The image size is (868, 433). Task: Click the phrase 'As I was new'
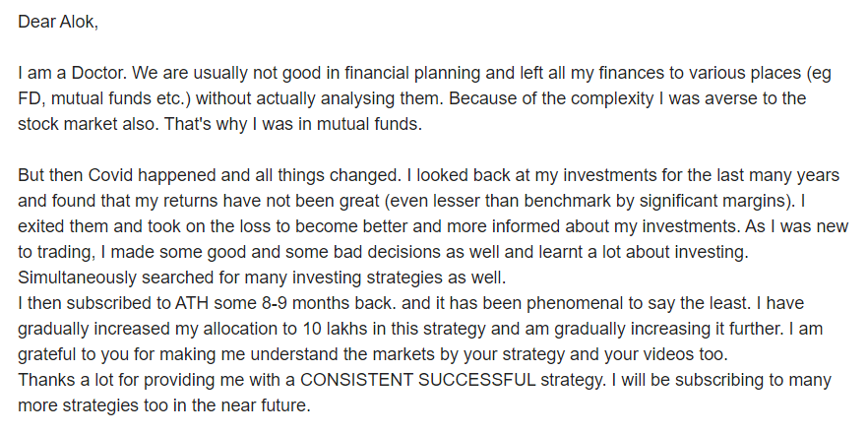click(796, 226)
